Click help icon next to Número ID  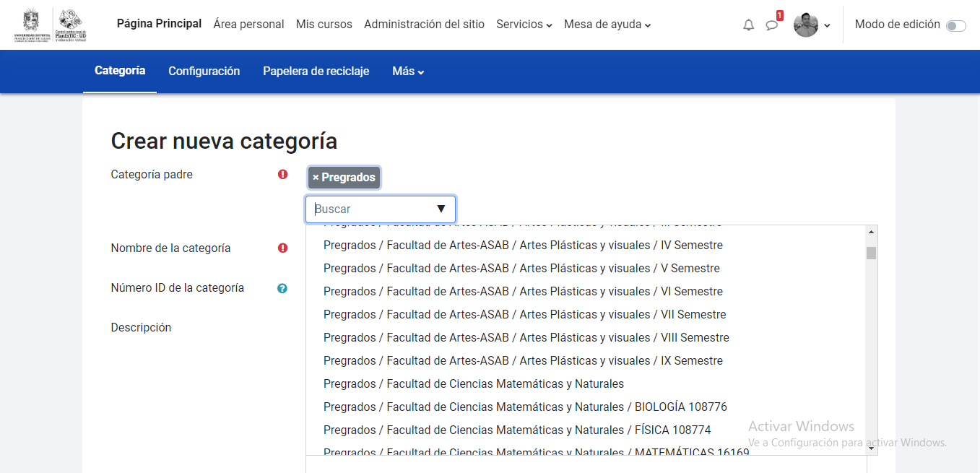(282, 288)
